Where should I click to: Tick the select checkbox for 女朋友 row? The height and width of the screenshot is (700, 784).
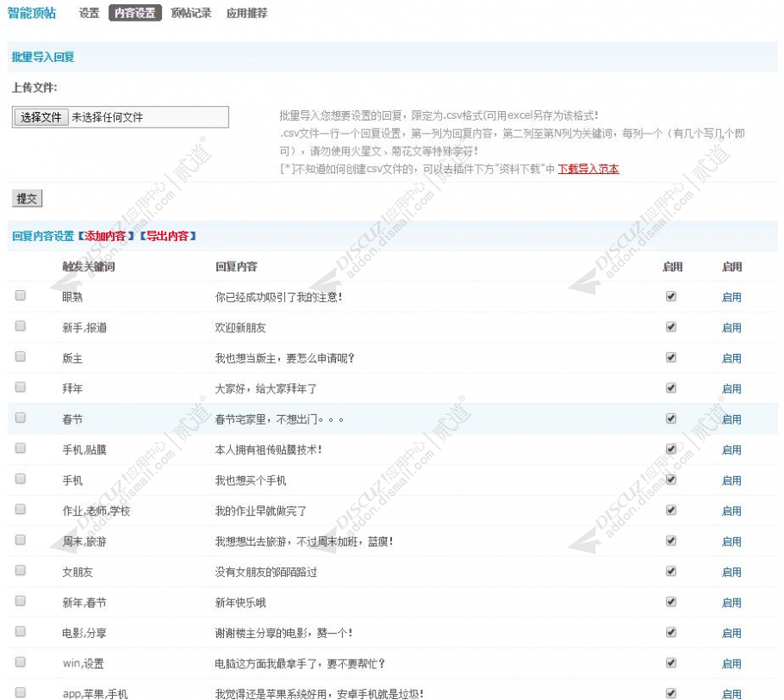click(x=21, y=570)
